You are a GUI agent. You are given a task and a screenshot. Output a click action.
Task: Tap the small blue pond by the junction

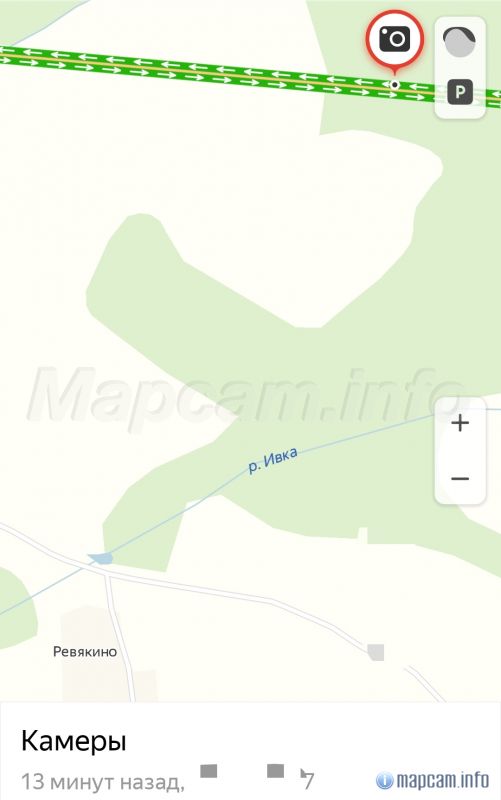100,558
